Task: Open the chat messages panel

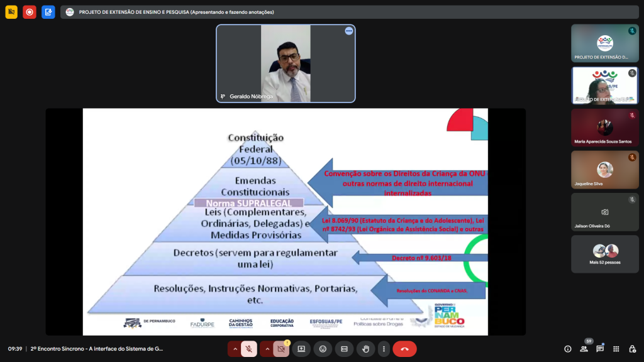Action: pos(600,349)
